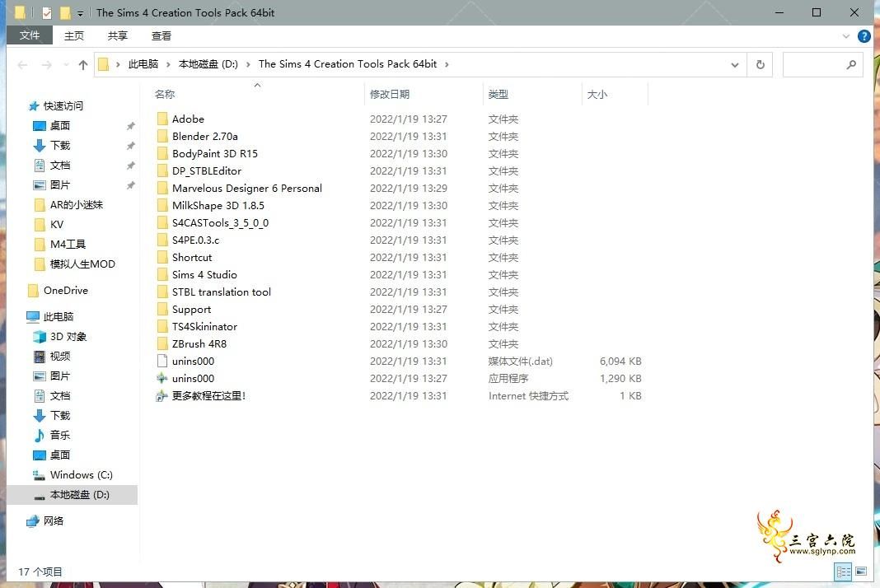Open AR的小迷妹 folder in sidebar
The height and width of the screenshot is (588, 880).
77,205
